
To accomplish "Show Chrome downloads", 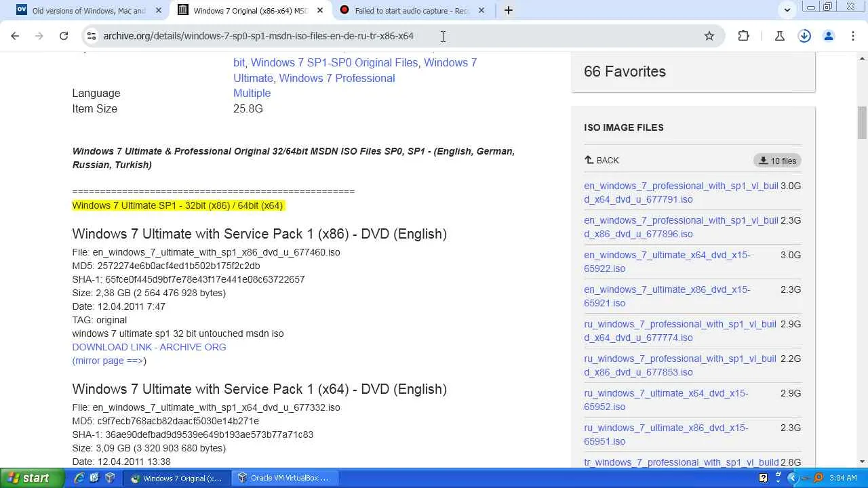I will coord(804,36).
